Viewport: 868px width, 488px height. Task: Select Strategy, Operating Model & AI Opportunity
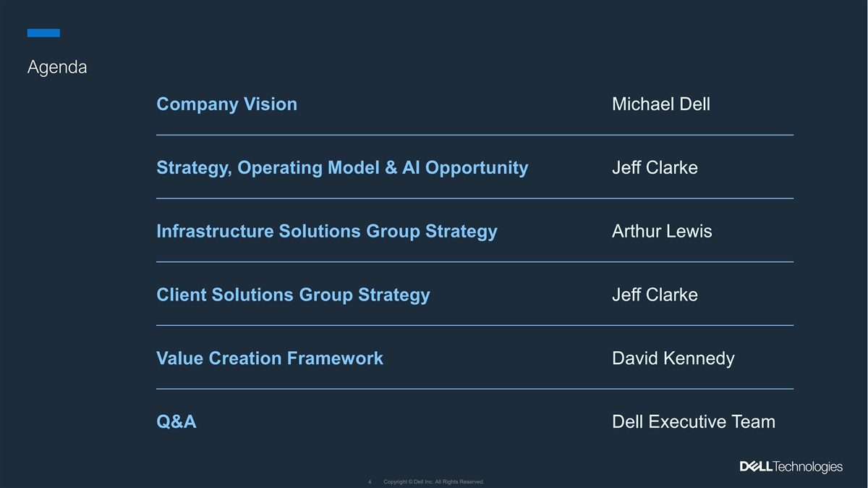pyautogui.click(x=342, y=168)
